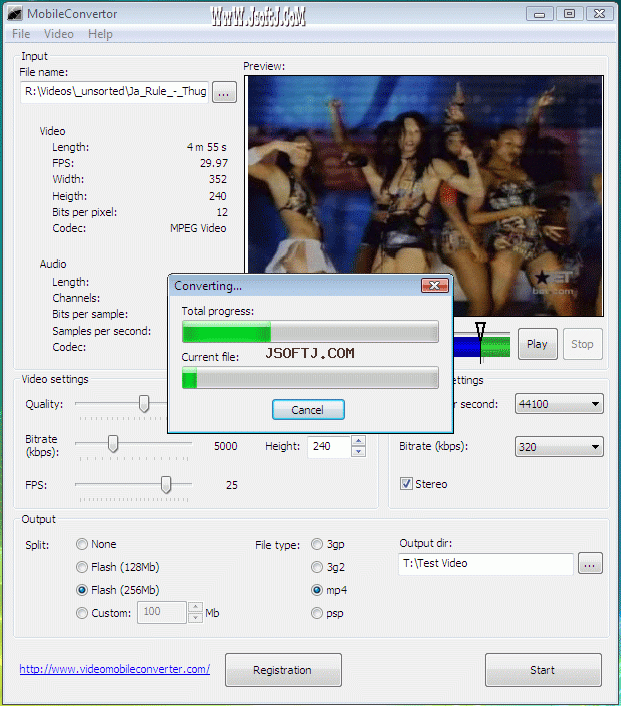Decrease Custom size with down arrow
The height and width of the screenshot is (706, 621).
coord(195,618)
